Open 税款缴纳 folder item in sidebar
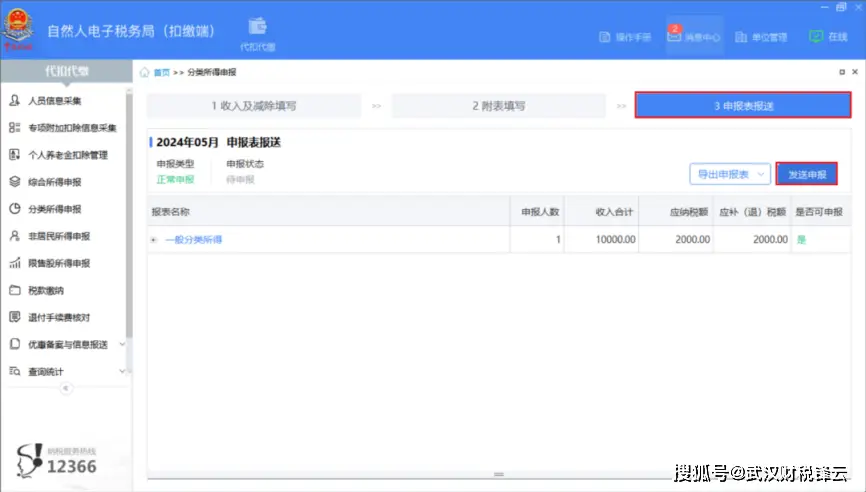The height and width of the screenshot is (492, 866). [x=46, y=291]
